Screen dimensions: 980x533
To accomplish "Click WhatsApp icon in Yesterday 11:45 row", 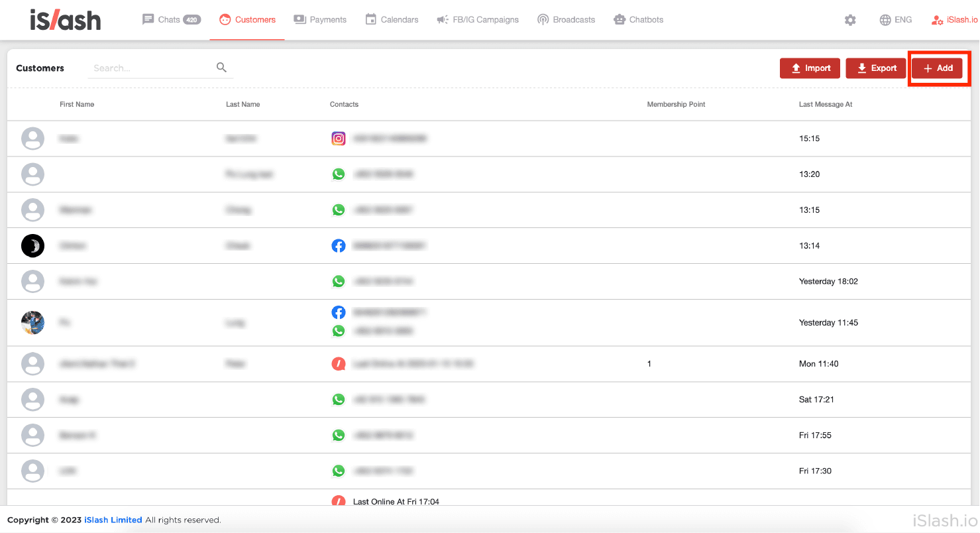I will click(x=339, y=331).
